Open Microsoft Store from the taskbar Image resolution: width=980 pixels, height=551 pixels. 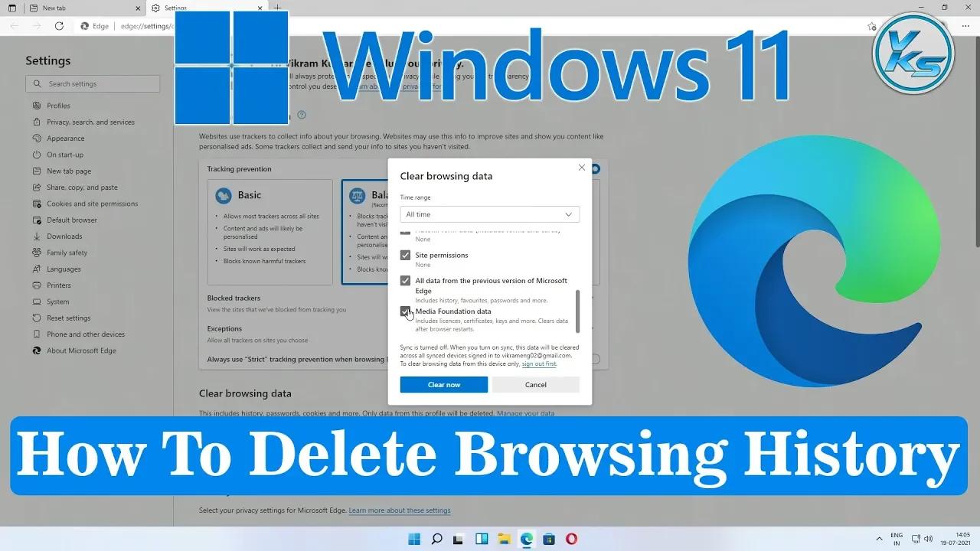[549, 539]
